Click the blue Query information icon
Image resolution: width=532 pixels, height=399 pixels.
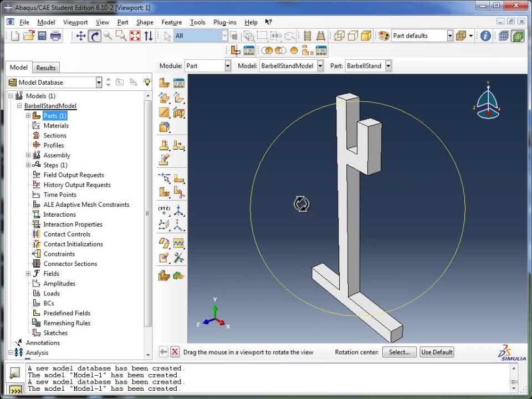pyautogui.click(x=485, y=35)
